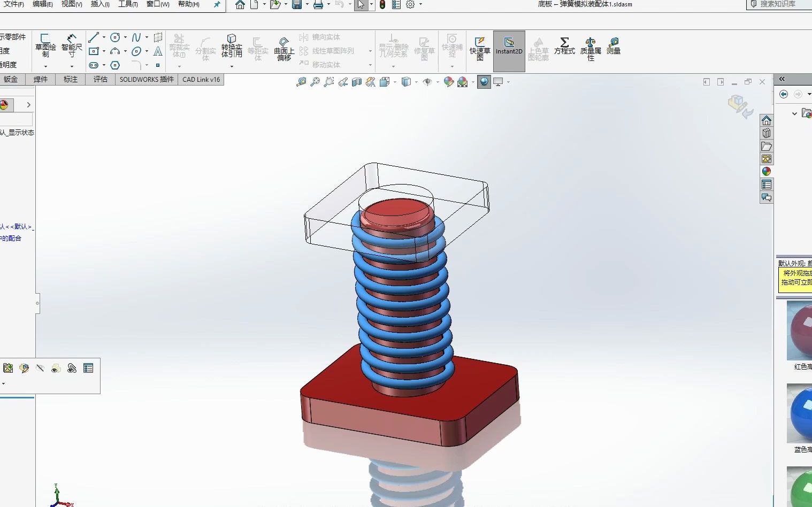812x507 pixels.
Task: Toggle the RealView graphics sphere button
Action: 484,82
